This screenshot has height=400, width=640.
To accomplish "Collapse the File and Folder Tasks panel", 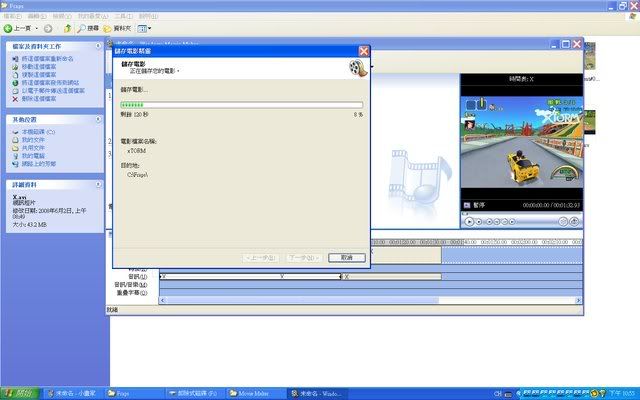I will click(x=100, y=47).
